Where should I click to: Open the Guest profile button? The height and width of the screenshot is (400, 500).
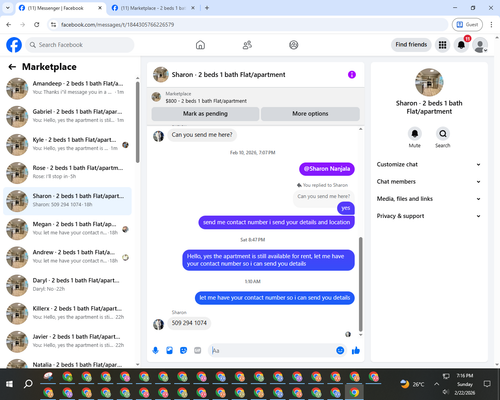coord(467,25)
